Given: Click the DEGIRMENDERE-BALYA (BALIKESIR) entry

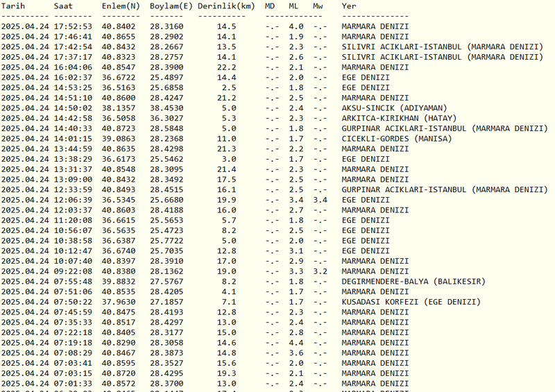Looking at the screenshot, I should (x=413, y=281).
